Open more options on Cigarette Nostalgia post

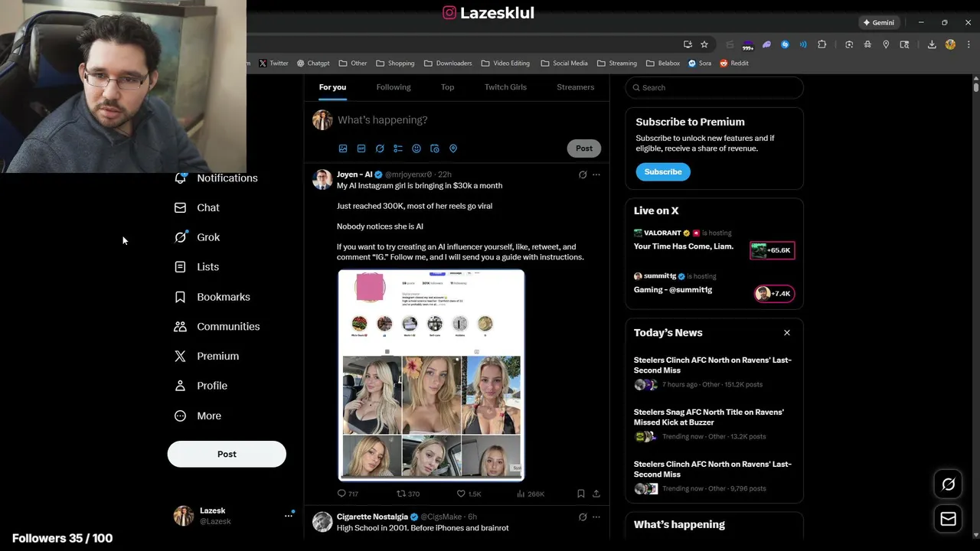click(x=596, y=517)
